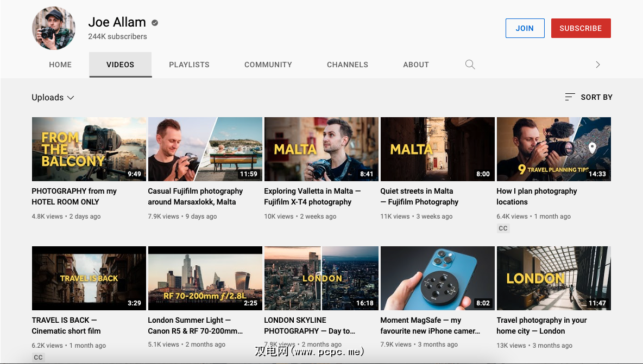The height and width of the screenshot is (364, 643).
Task: Click title 'How I plan photography locations'
Action: point(537,196)
